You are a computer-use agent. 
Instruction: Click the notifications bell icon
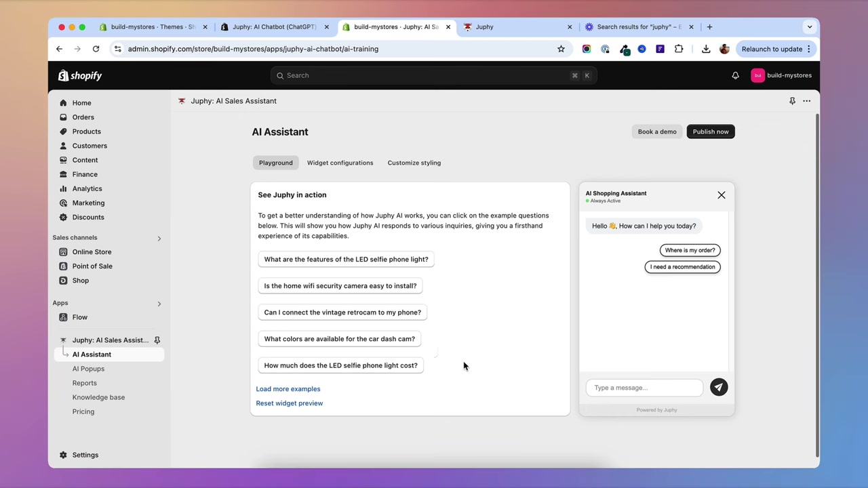pos(735,75)
